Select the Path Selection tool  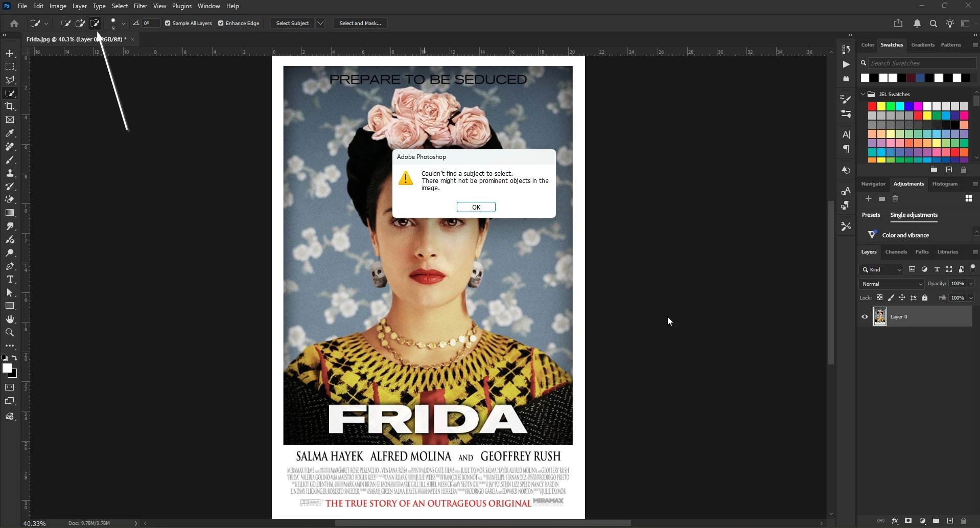click(x=10, y=293)
